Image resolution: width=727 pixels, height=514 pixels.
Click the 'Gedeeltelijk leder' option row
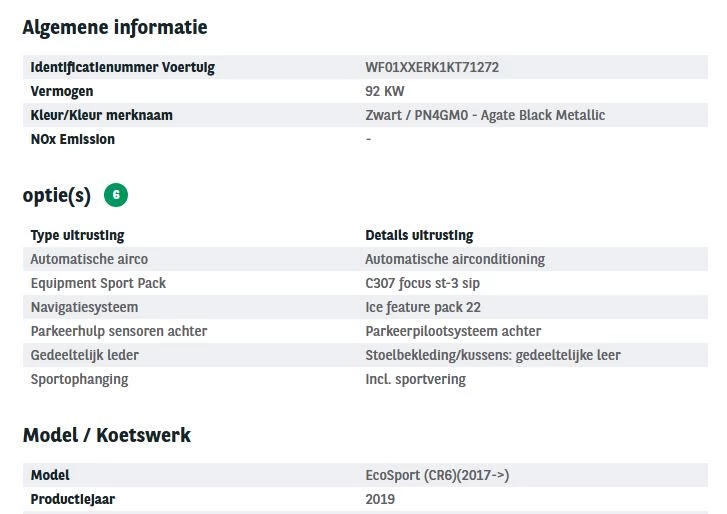[x=85, y=356]
